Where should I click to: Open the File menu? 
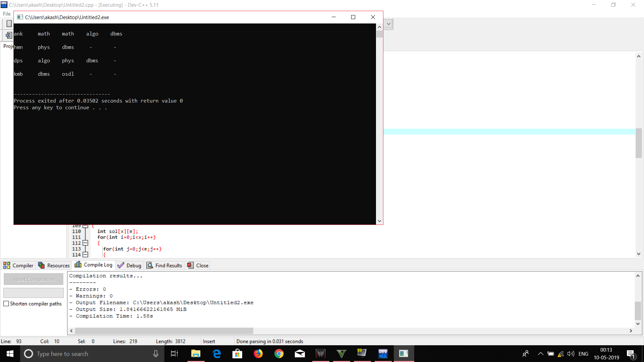tap(7, 14)
